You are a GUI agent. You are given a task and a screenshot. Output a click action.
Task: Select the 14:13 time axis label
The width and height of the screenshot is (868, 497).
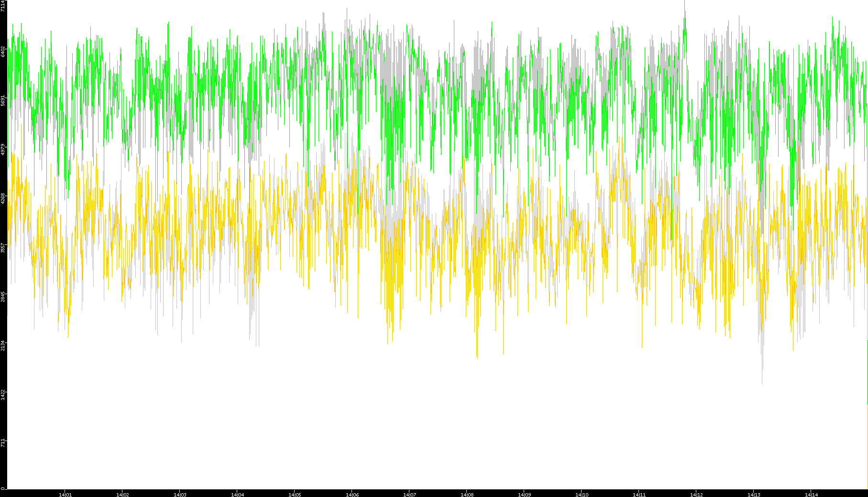pos(754,494)
